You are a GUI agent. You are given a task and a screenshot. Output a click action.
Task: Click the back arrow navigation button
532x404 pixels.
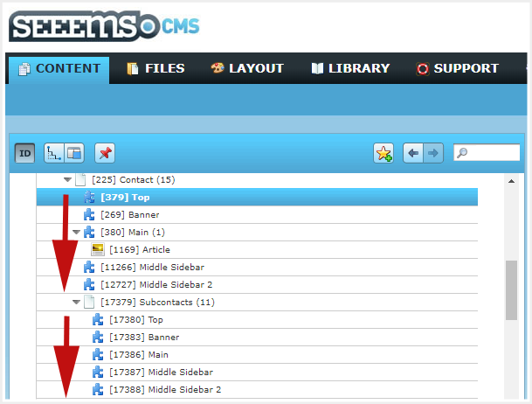coord(413,153)
